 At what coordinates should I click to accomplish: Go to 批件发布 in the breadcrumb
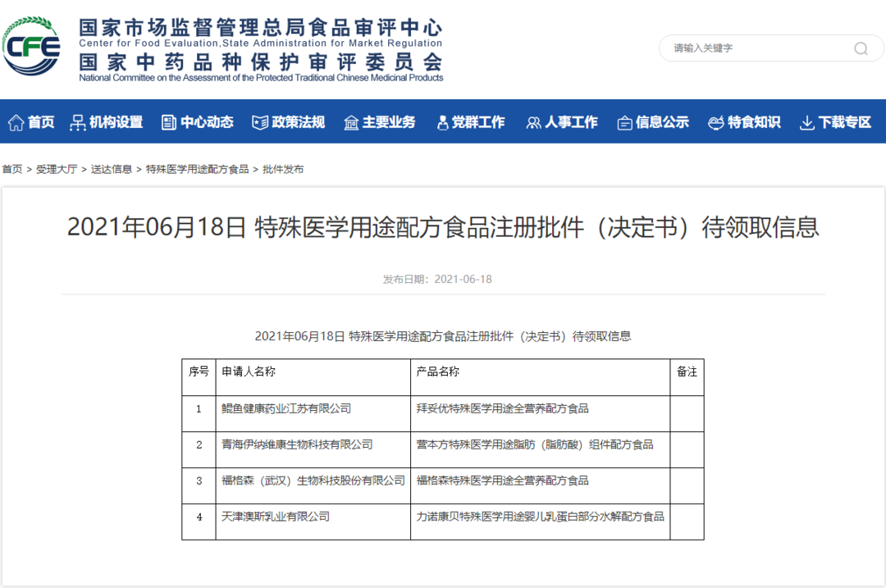coord(283,170)
